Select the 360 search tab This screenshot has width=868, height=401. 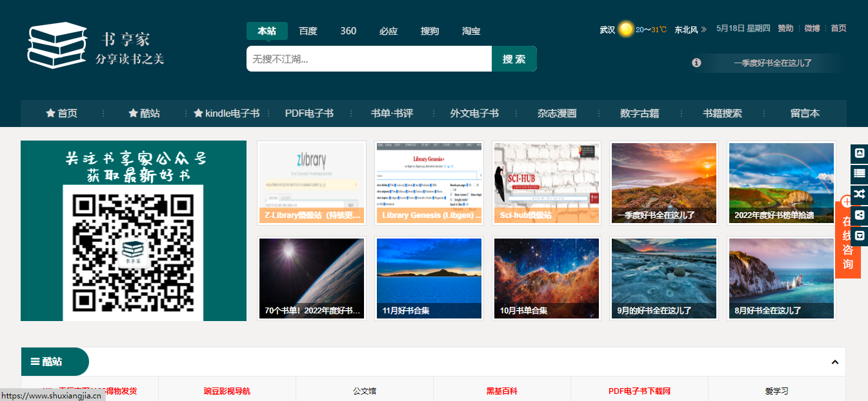348,31
